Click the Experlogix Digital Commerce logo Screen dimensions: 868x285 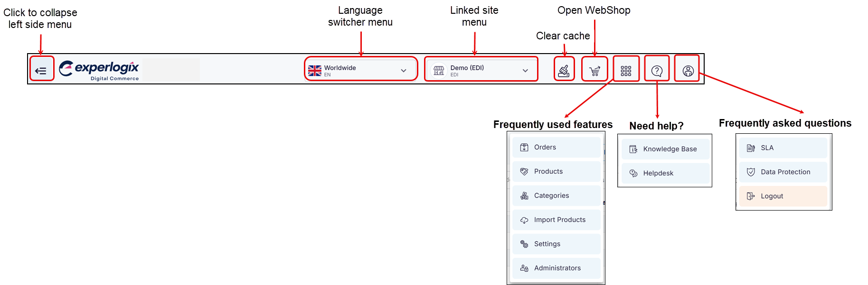(99, 71)
